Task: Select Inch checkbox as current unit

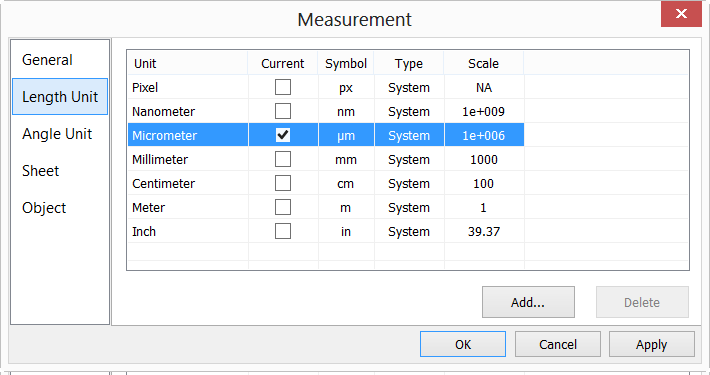Action: 283,231
